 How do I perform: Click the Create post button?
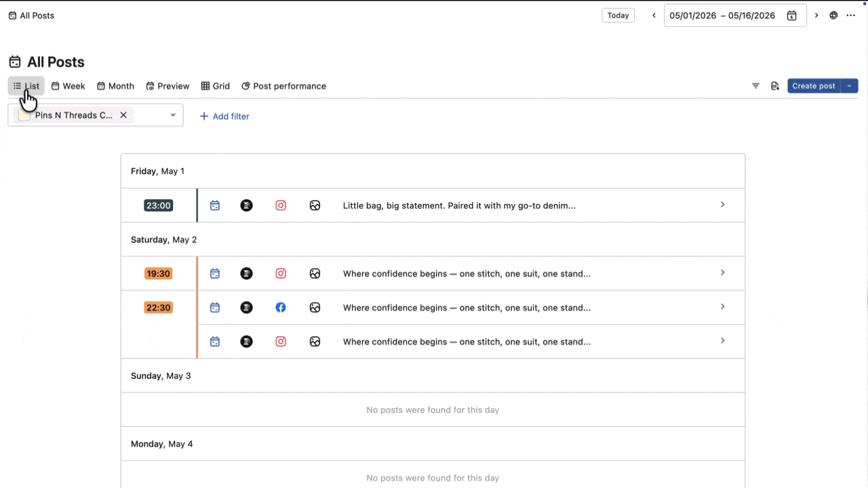(813, 86)
